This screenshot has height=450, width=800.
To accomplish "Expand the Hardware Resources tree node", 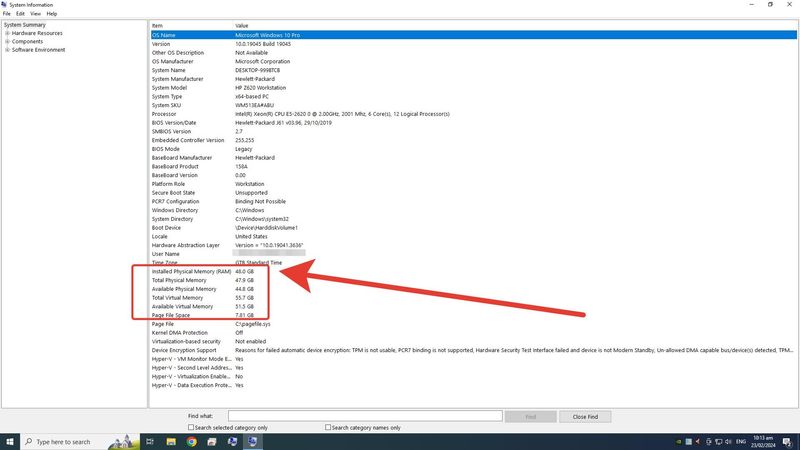I will (7, 33).
